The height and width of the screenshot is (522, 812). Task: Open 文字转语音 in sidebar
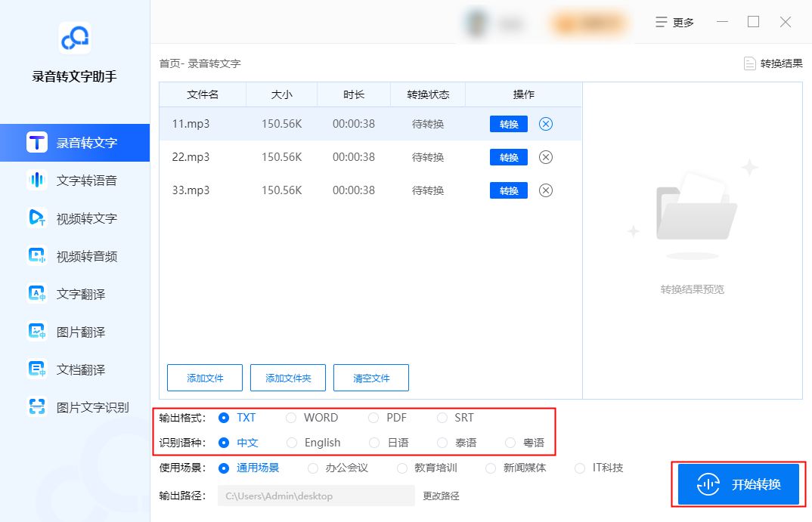coord(75,180)
